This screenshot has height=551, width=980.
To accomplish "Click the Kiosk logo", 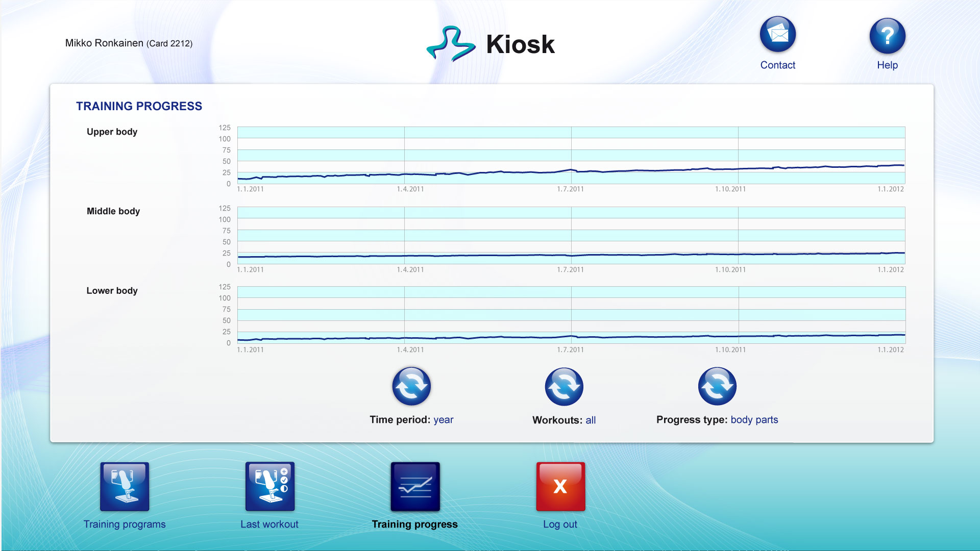I will pos(491,44).
